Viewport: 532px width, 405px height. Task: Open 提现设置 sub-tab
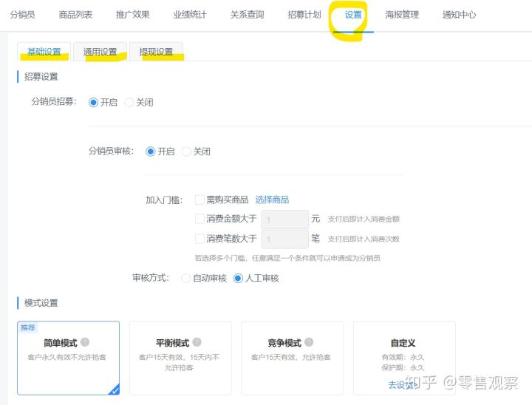pyautogui.click(x=156, y=52)
